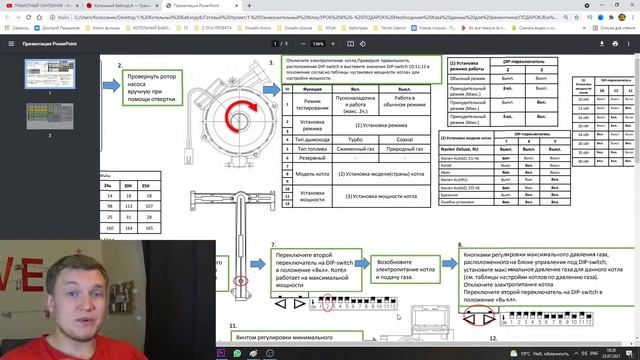Open the Онлайн Школа bookmark folder

tap(295, 28)
